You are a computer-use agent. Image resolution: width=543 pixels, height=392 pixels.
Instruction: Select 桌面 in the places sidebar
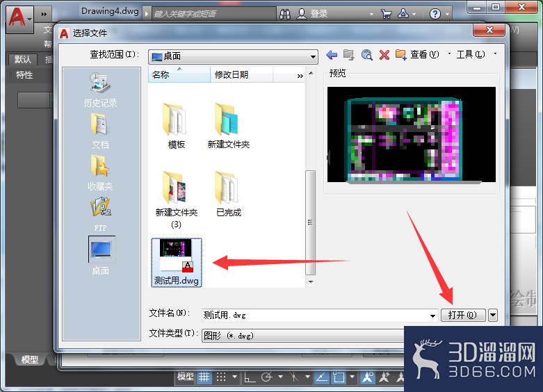click(102, 256)
